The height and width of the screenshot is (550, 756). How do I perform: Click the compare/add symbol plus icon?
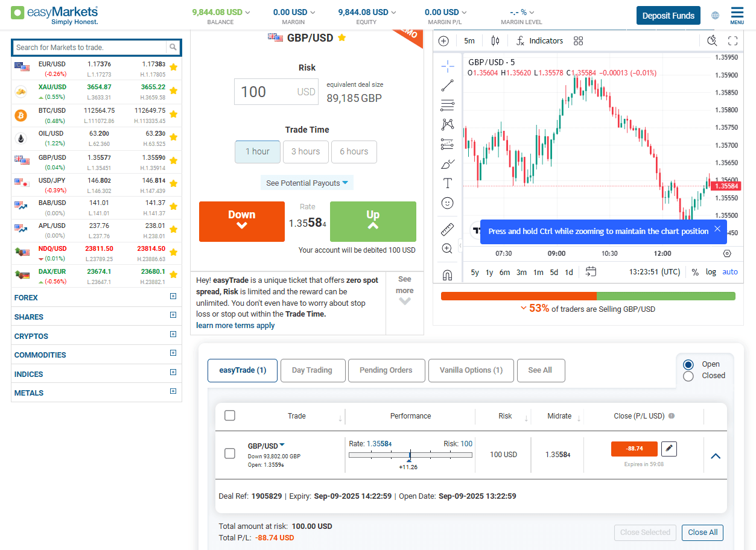click(x=443, y=41)
